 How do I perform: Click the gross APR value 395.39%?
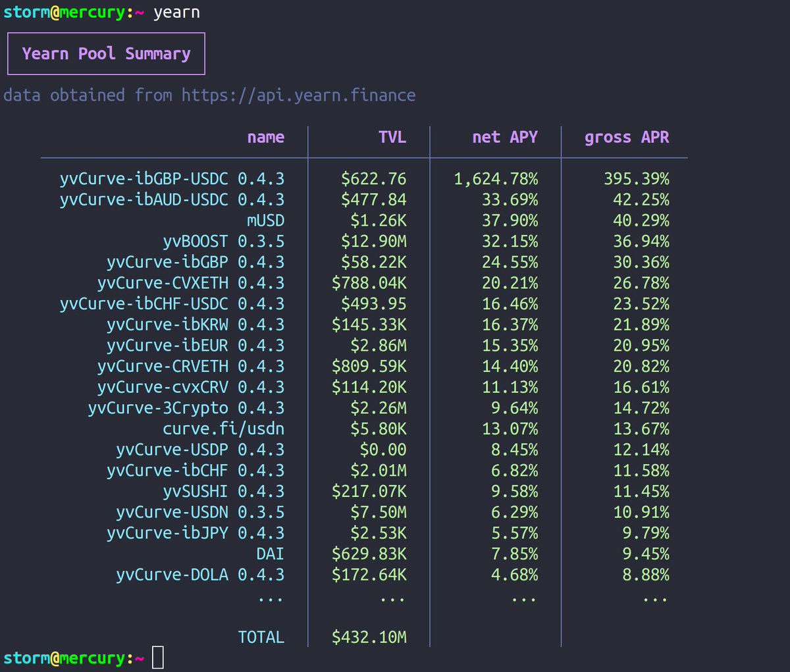point(637,179)
